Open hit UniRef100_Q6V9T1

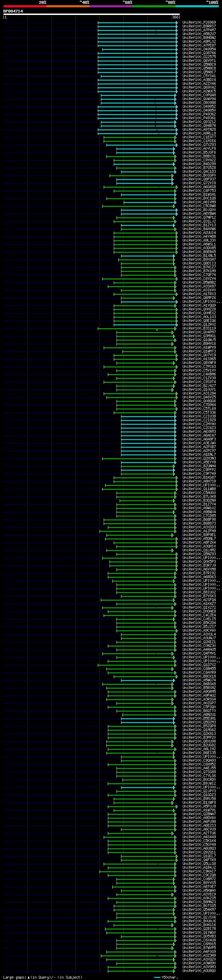pyautogui.click(x=199, y=60)
